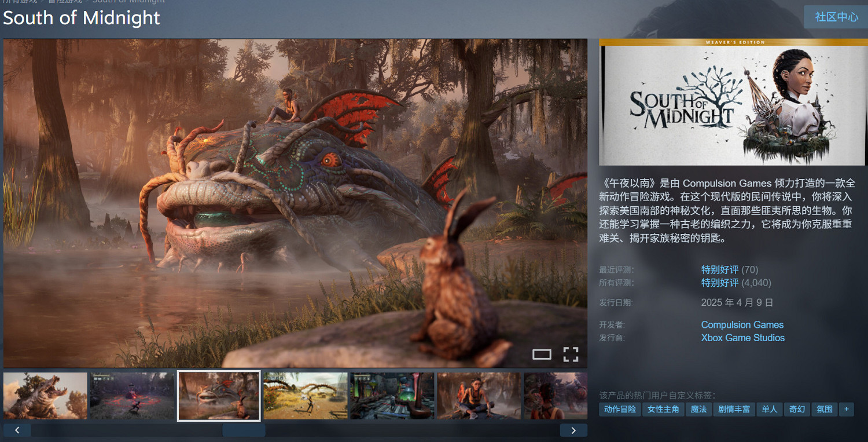Visit the Compulsion Games developer page
The height and width of the screenshot is (442, 868).
742,324
